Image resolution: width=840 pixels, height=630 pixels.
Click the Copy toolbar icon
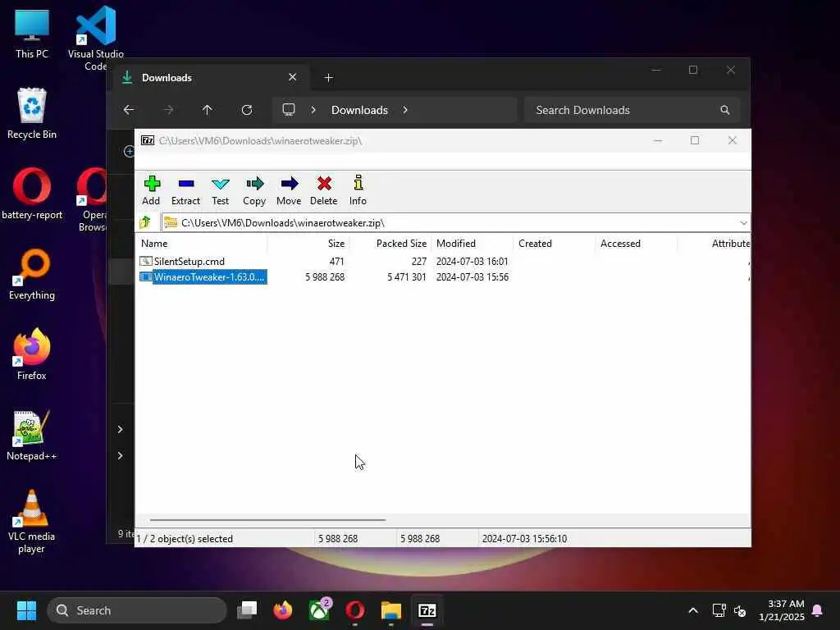coord(254,190)
